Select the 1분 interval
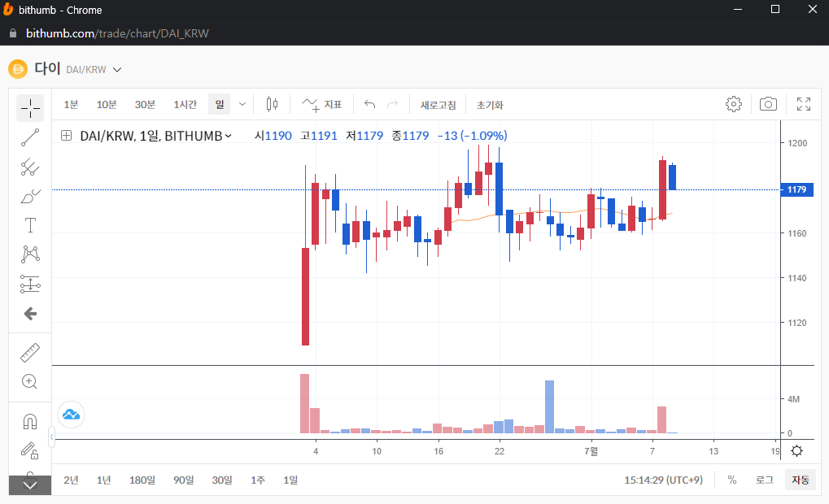 pyautogui.click(x=71, y=105)
